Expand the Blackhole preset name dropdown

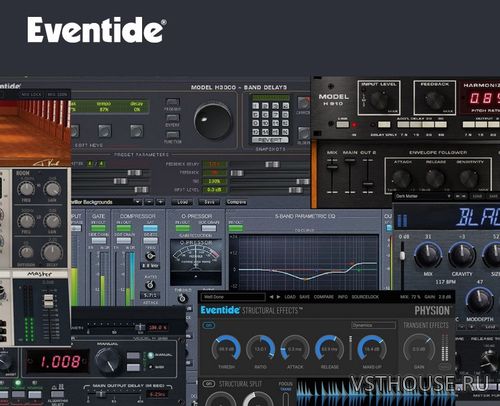[423, 196]
